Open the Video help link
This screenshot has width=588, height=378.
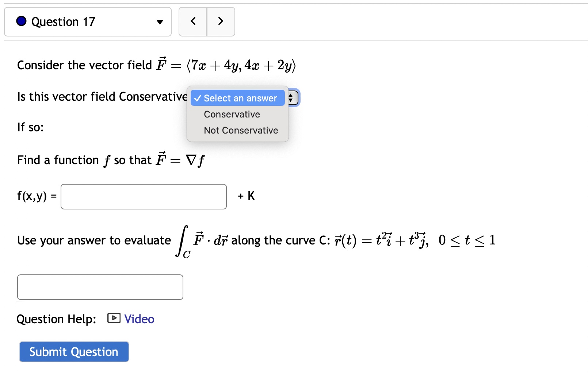point(138,319)
